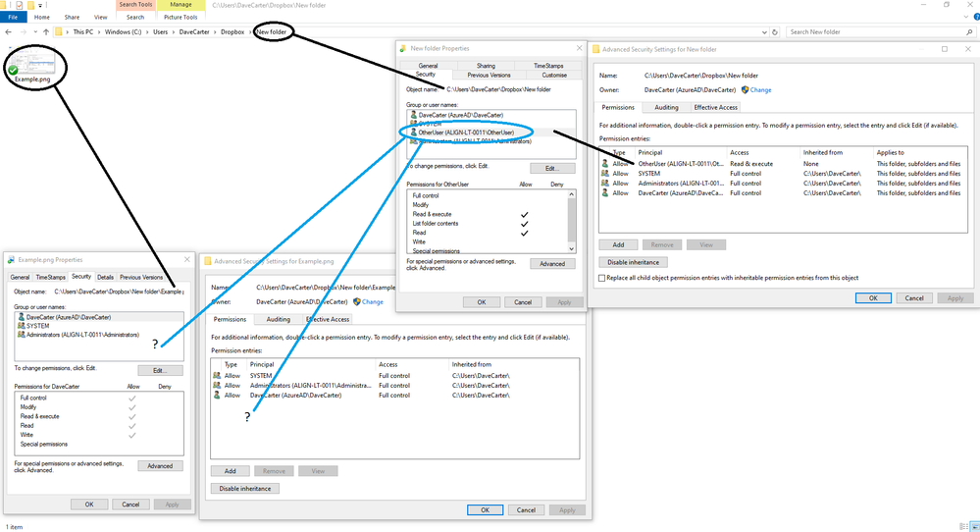Screen dimensions: 980x532
Task: Expand the chevron after Dropbox in the breadcrumb
Action: 249,31
